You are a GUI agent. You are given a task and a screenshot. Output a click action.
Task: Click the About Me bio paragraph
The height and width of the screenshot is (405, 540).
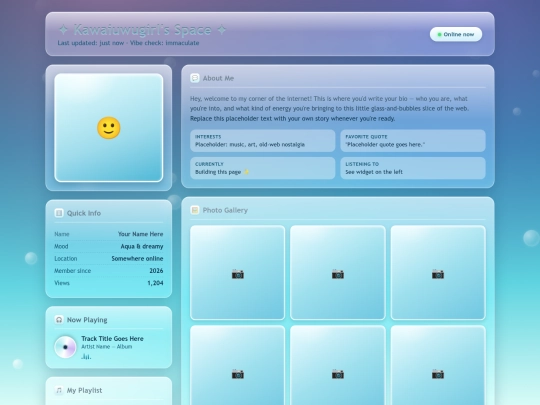tap(329, 108)
